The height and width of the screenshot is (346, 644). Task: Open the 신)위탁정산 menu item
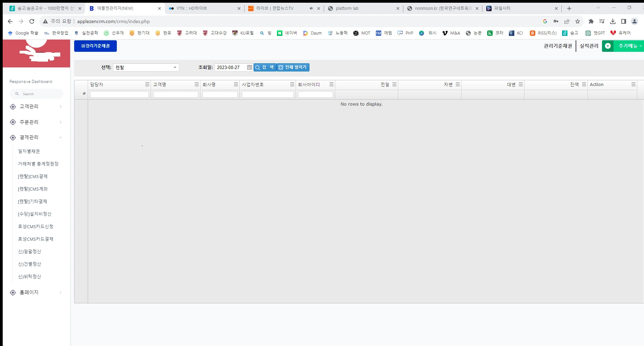coord(29,277)
